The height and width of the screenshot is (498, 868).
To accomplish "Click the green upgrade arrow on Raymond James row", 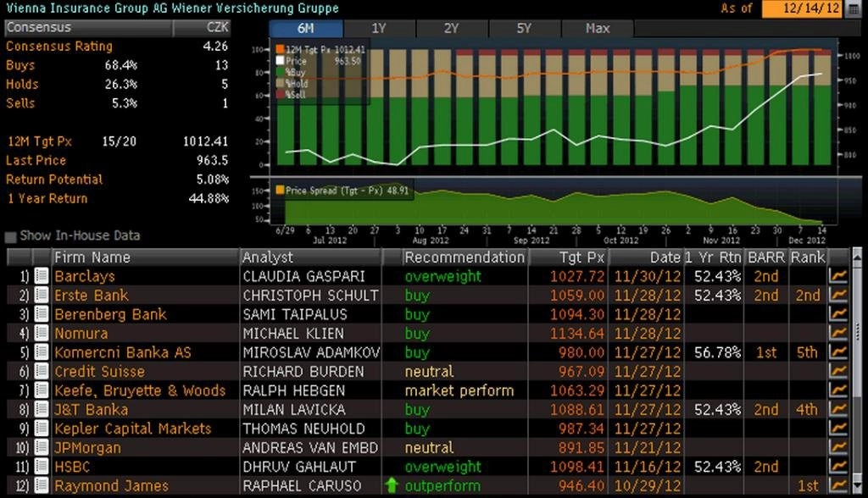I will coord(392,485).
